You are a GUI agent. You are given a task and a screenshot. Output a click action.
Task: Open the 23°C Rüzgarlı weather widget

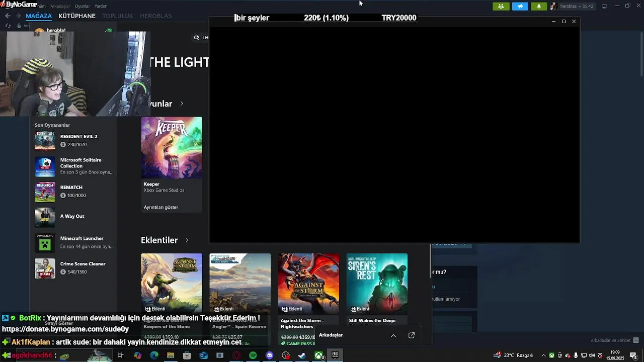click(515, 355)
